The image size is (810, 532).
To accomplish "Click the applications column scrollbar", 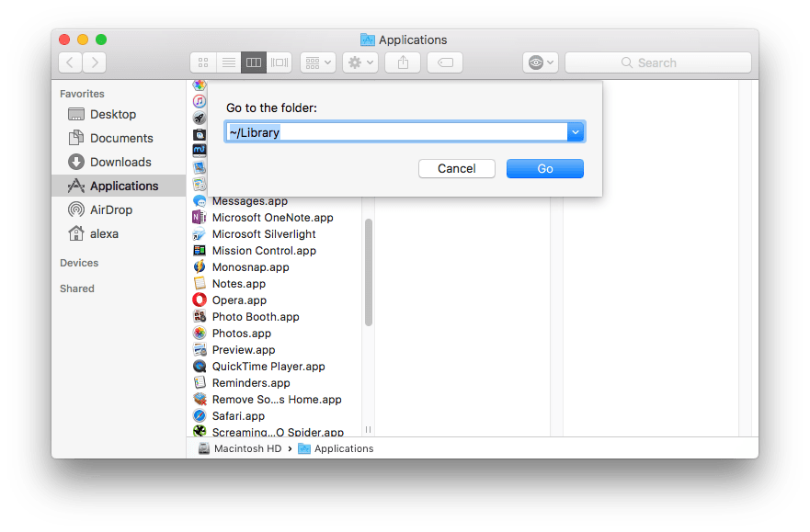I will point(369,273).
